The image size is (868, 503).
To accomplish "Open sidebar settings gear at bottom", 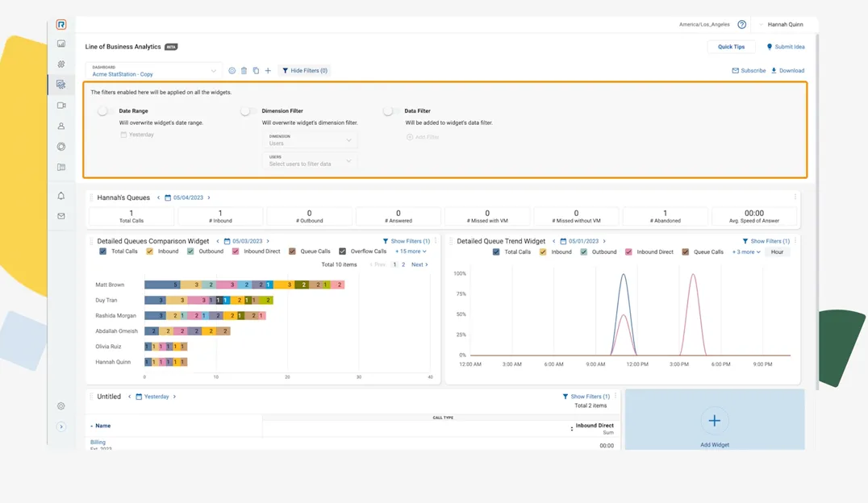I will tap(61, 406).
